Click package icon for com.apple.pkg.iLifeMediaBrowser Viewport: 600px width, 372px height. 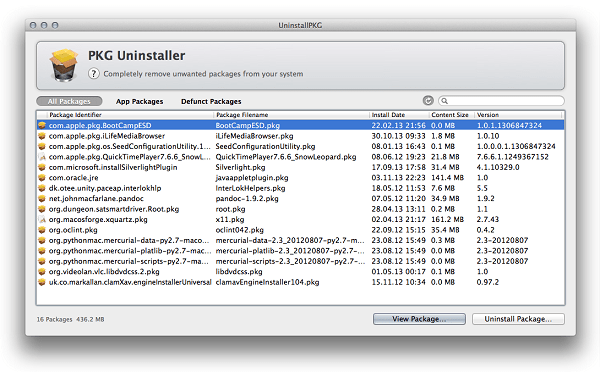[42, 136]
